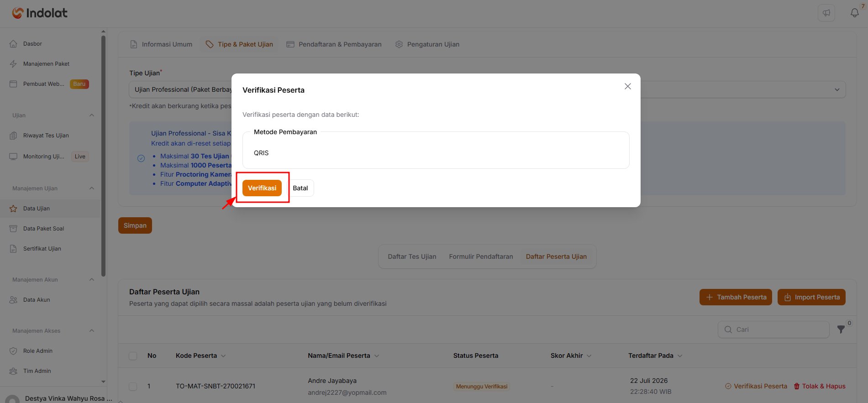The height and width of the screenshot is (403, 868).
Task: Open the notifications bell
Action: [x=855, y=13]
